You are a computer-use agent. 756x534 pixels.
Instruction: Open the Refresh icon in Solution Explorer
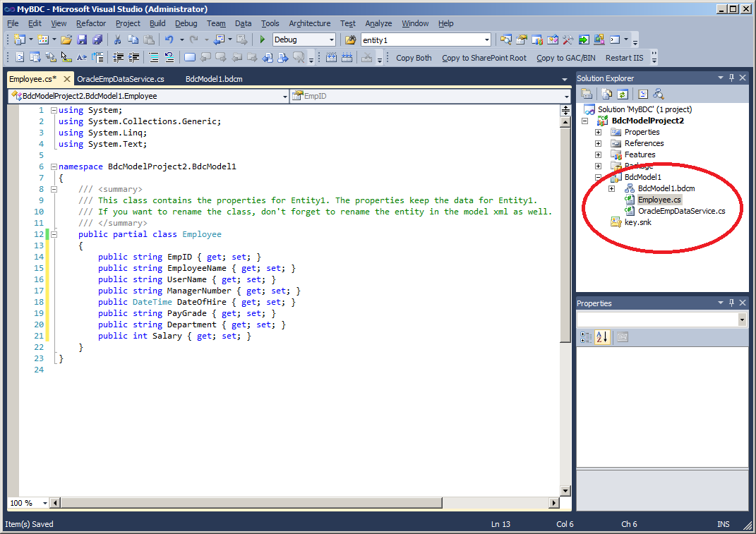623,93
